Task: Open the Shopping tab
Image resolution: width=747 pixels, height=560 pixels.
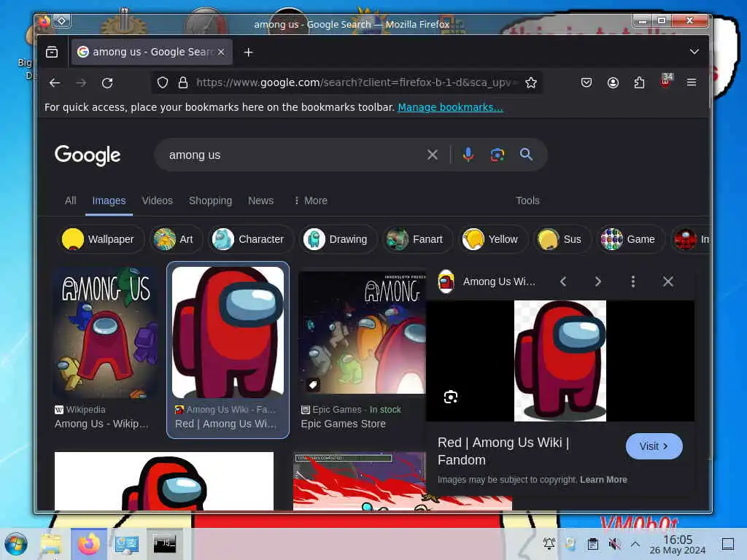Action: [x=210, y=201]
